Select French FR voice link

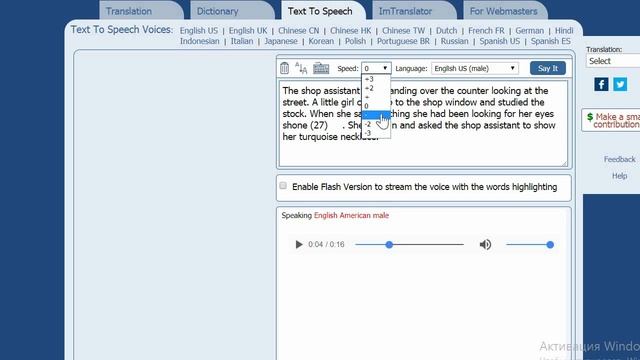coord(486,31)
